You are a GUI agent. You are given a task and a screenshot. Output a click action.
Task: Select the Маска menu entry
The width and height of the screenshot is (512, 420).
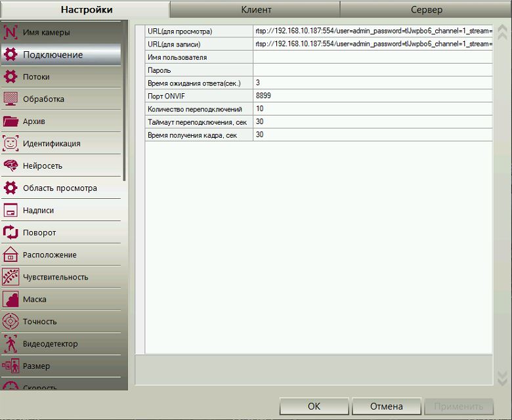[61, 299]
